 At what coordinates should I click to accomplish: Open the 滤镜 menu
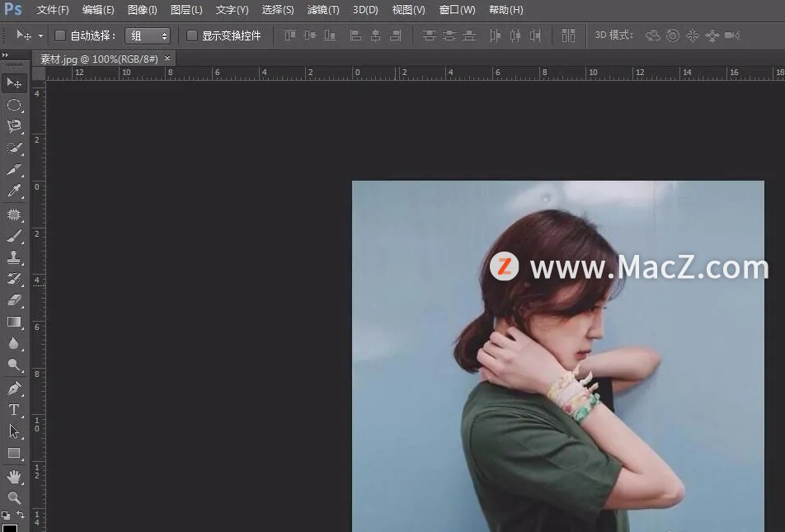tap(322, 10)
